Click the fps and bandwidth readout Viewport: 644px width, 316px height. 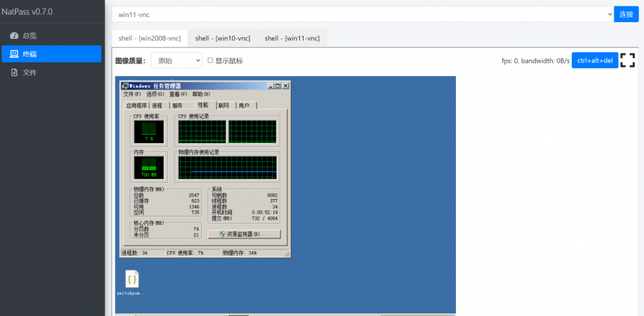point(536,61)
